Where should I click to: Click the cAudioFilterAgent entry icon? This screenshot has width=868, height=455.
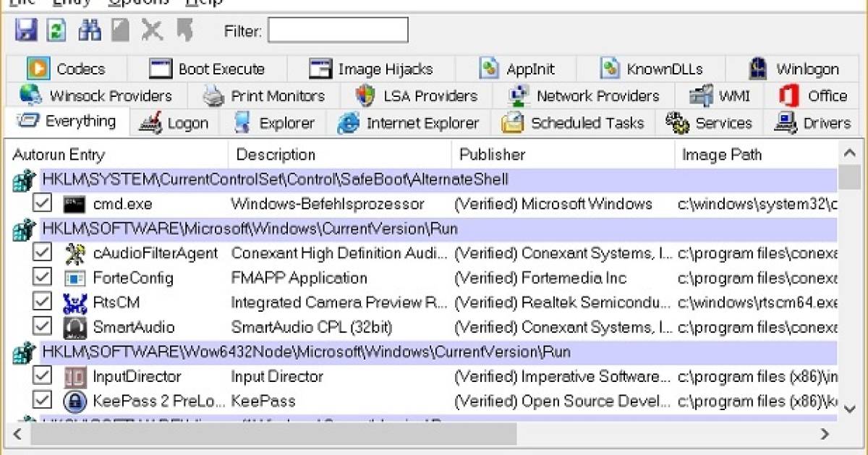[75, 253]
